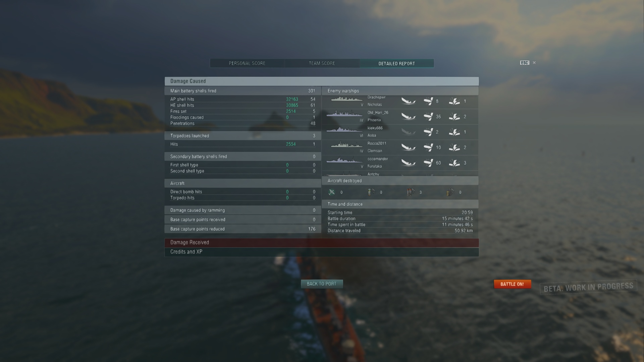Switch to the Personal Score tab
644x362 pixels.
pyautogui.click(x=247, y=63)
